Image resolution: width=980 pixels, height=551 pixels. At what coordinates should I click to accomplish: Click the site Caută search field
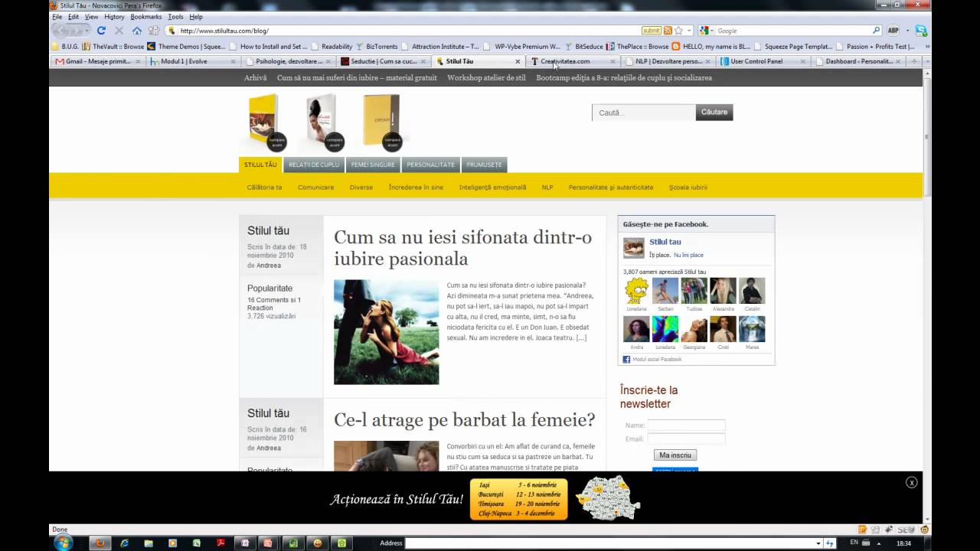(x=644, y=112)
